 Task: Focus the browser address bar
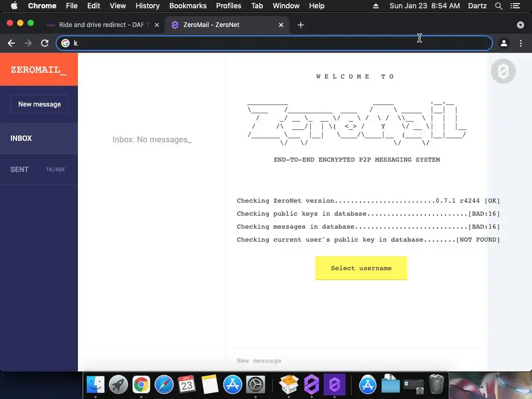(274, 43)
